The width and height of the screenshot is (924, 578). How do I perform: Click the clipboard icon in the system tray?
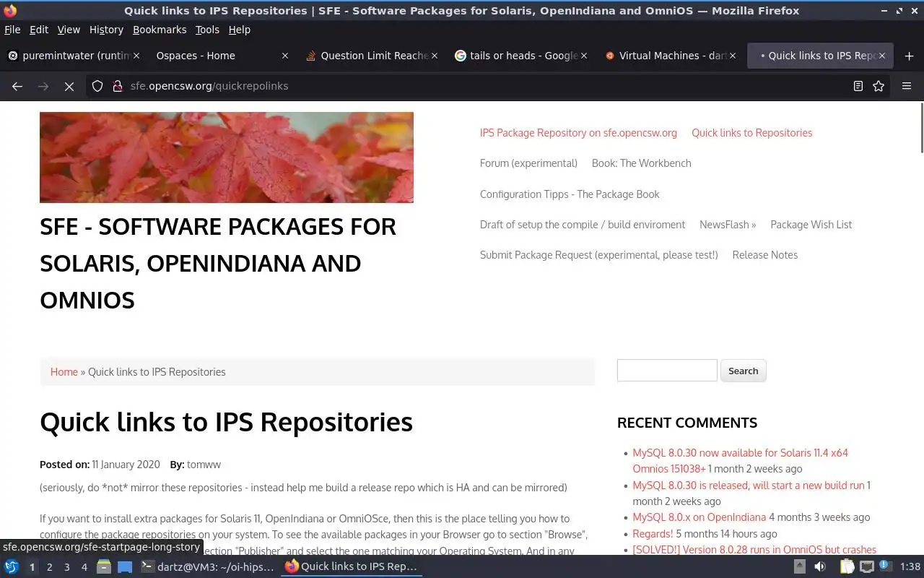click(847, 566)
